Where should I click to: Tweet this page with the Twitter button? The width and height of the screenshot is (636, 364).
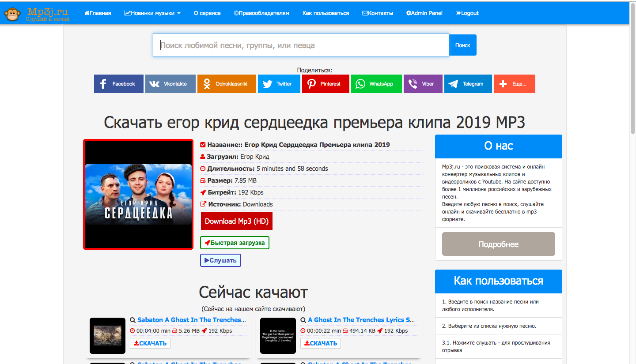point(279,84)
